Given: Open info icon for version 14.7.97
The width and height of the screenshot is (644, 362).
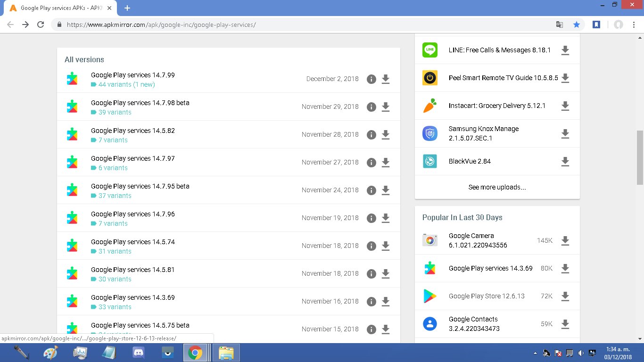Looking at the screenshot, I should pyautogui.click(x=371, y=163).
